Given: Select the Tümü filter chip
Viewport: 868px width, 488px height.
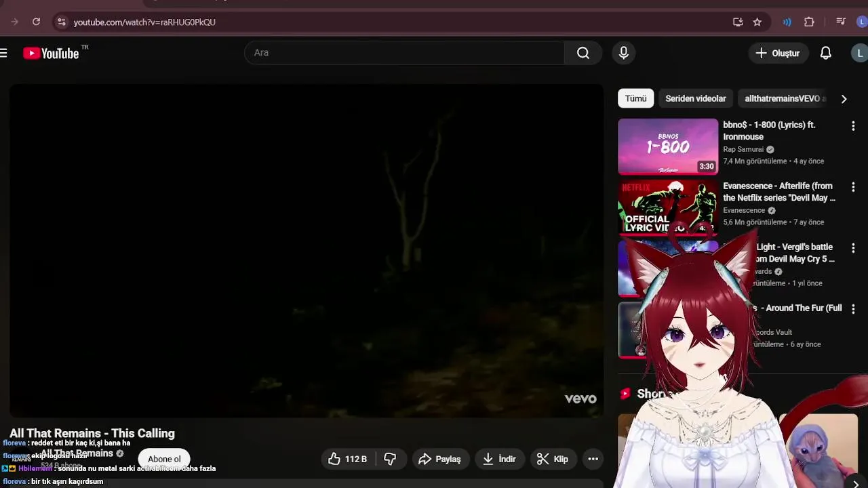Looking at the screenshot, I should point(635,98).
